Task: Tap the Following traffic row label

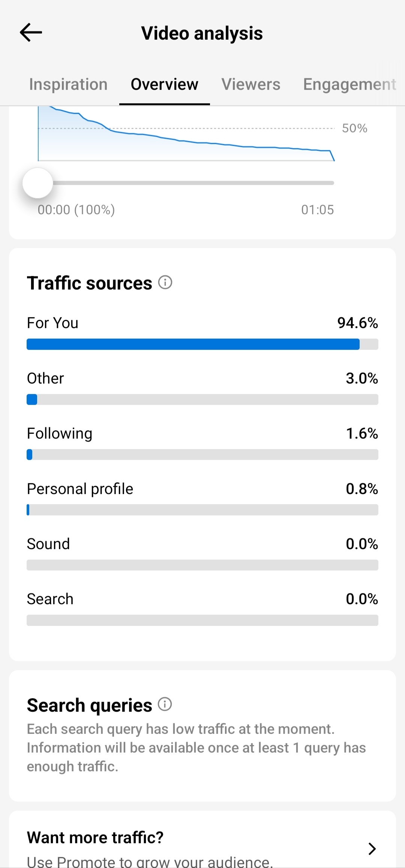Action: pyautogui.click(x=59, y=433)
